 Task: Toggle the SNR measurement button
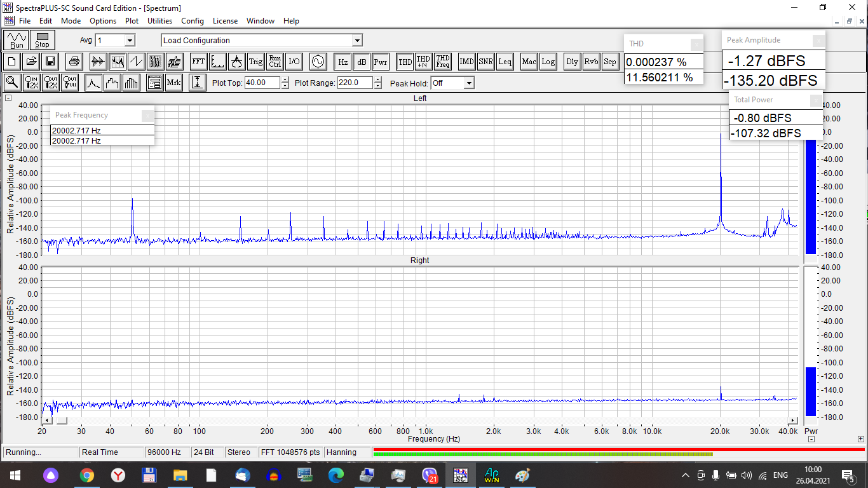coord(485,62)
